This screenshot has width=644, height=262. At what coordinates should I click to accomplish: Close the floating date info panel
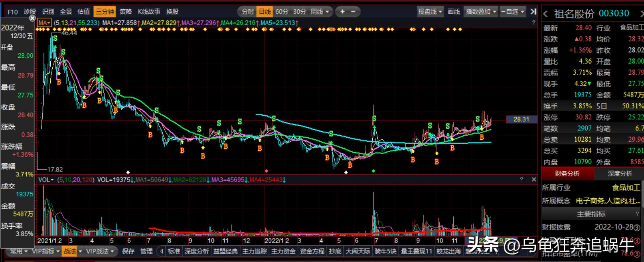[32, 18]
